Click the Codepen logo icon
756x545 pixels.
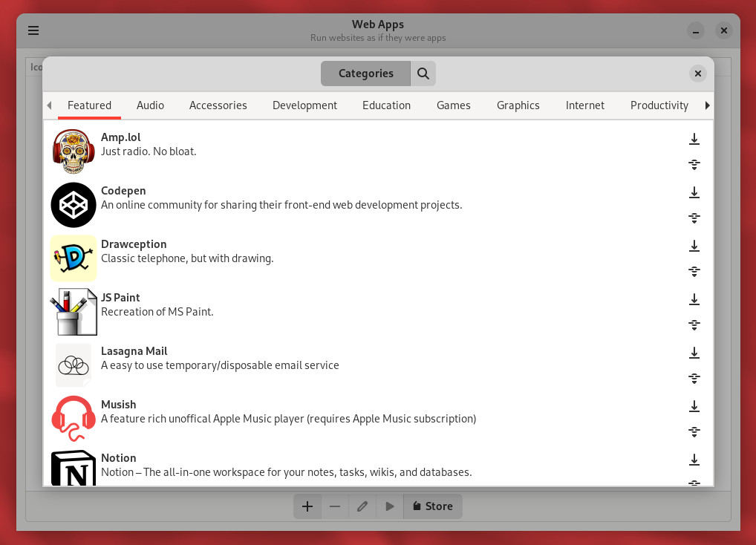click(x=74, y=205)
